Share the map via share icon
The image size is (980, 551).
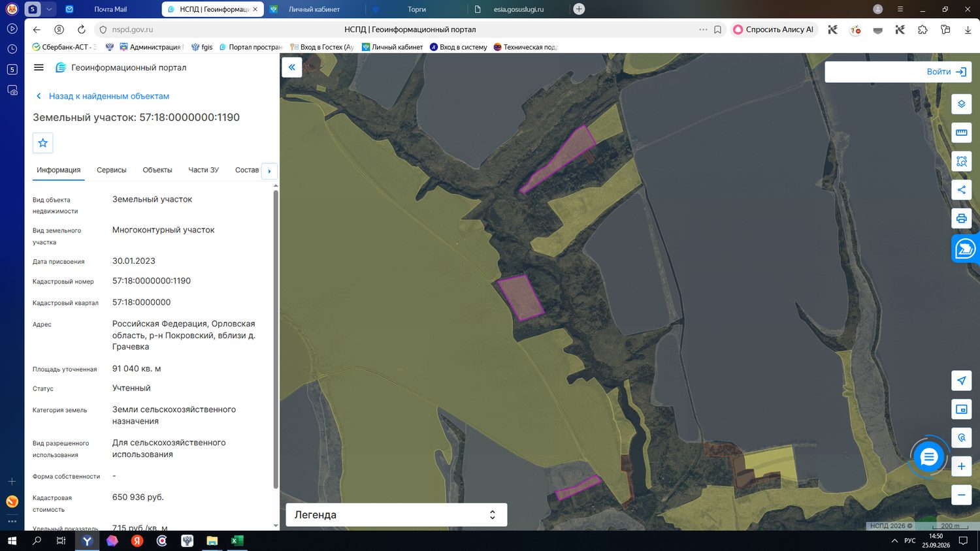(961, 190)
